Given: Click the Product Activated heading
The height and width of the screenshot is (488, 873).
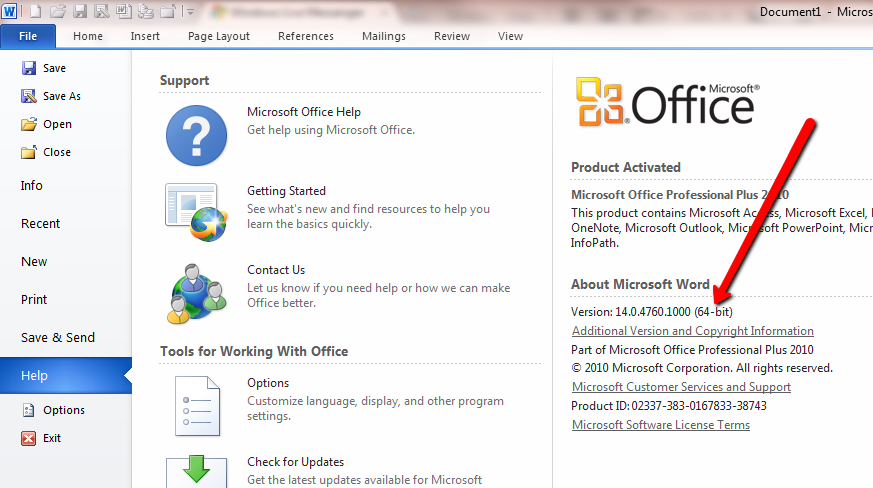Looking at the screenshot, I should click(x=626, y=167).
